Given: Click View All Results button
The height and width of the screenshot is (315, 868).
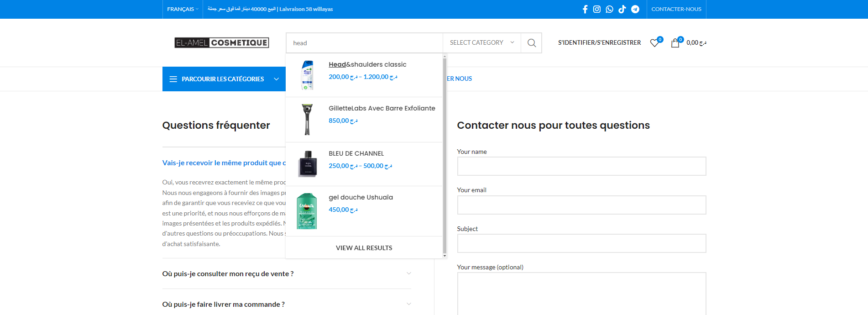Looking at the screenshot, I should click(x=364, y=248).
